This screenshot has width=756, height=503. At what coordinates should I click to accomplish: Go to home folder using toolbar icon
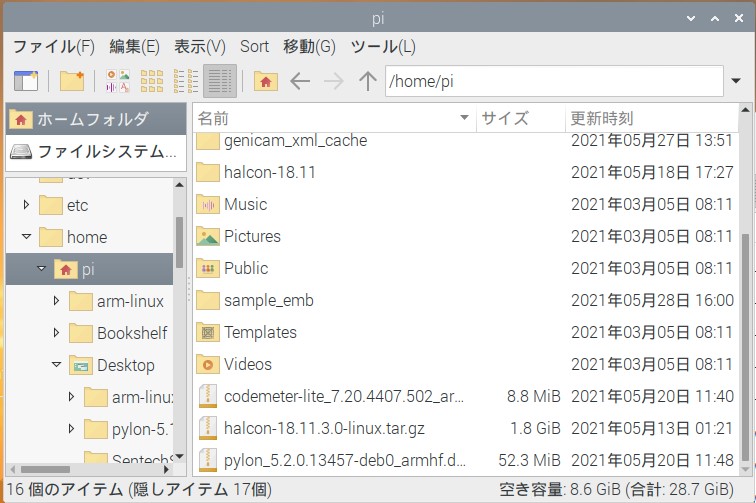point(265,81)
